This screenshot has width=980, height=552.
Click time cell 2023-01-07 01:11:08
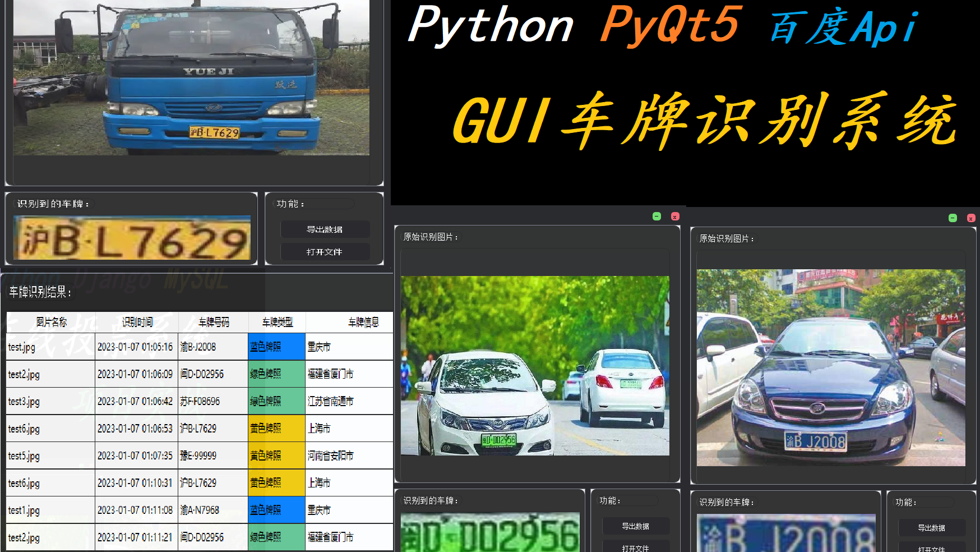pos(136,510)
